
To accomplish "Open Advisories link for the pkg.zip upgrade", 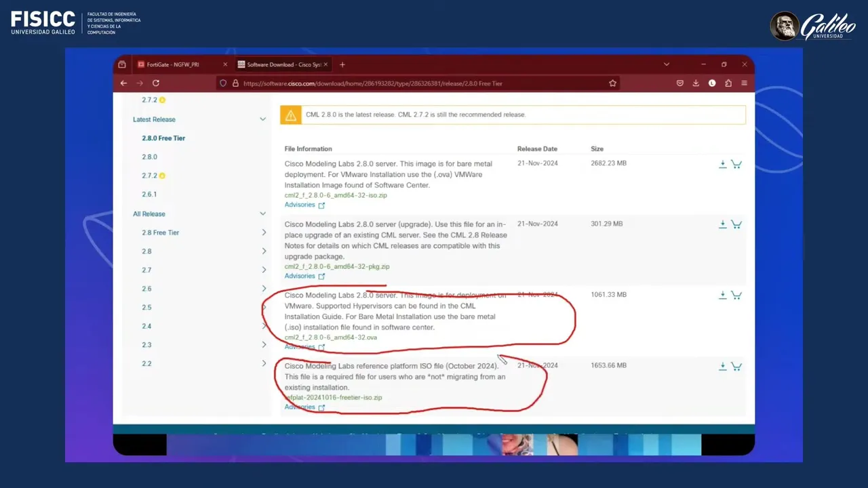I will pyautogui.click(x=304, y=276).
